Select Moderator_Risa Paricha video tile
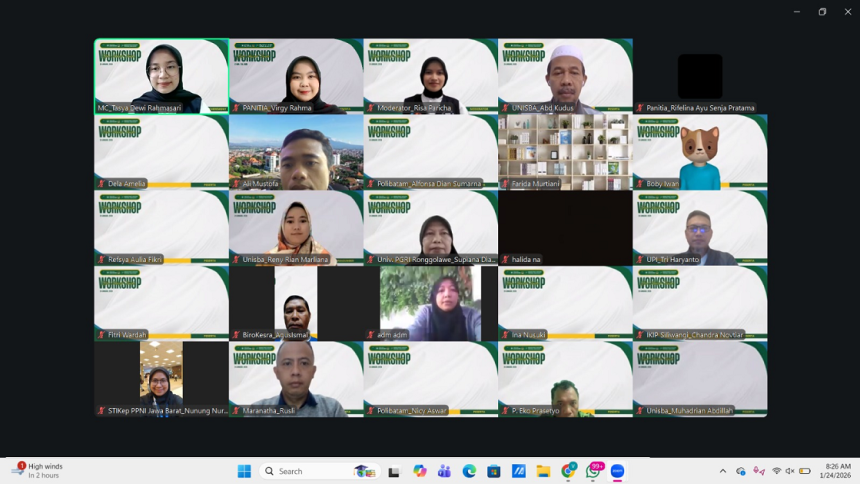 point(431,76)
